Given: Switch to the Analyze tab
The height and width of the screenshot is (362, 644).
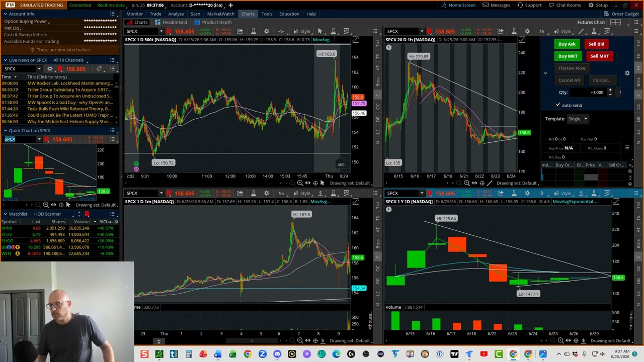Looking at the screenshot, I should point(176,14).
